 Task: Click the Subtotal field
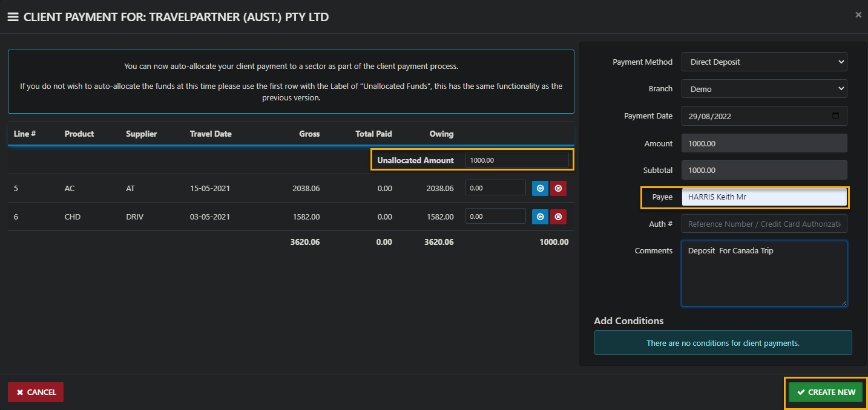tap(764, 170)
